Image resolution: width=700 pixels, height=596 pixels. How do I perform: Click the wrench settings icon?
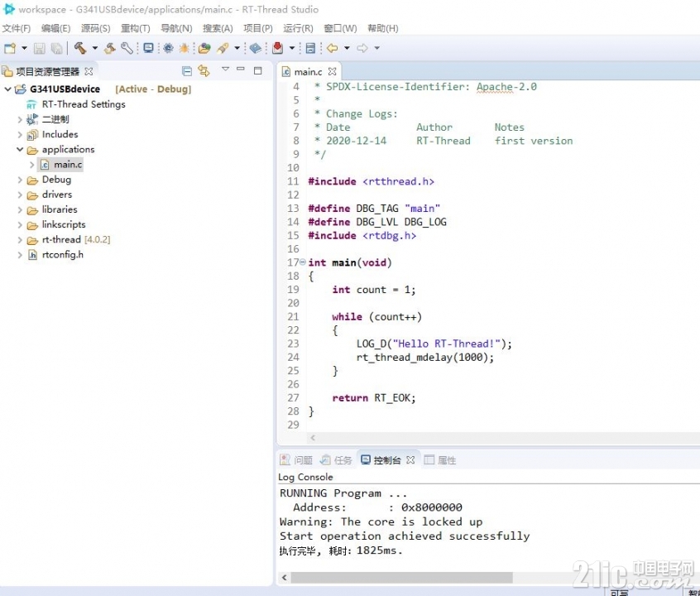click(x=127, y=48)
